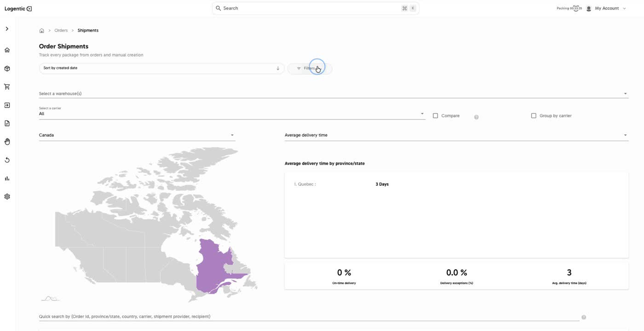Click the user avatar icon
This screenshot has width=644, height=331.
588,8
